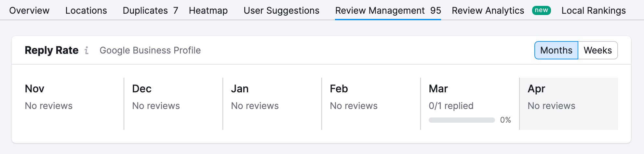Select the Feb month cell

coord(371,104)
